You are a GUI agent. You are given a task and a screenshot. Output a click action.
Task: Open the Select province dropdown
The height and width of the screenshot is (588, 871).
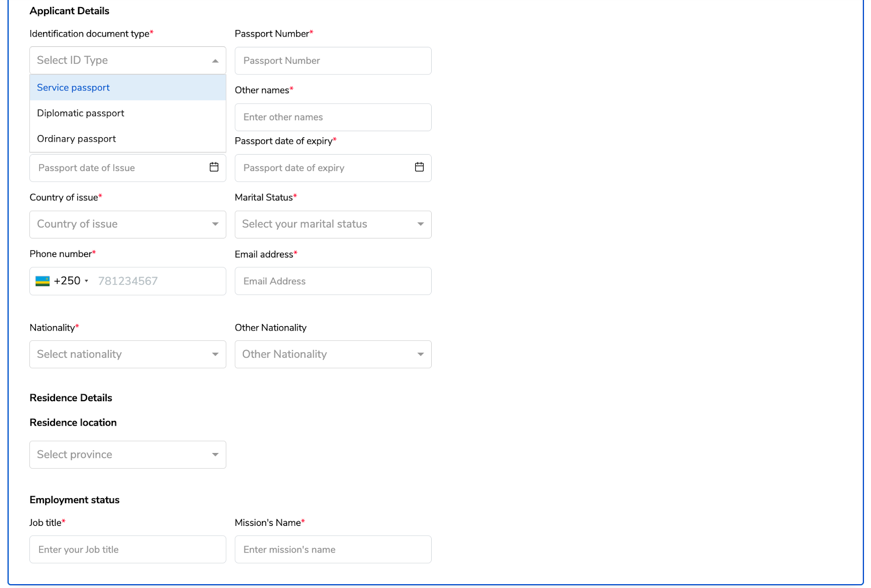[x=127, y=454]
